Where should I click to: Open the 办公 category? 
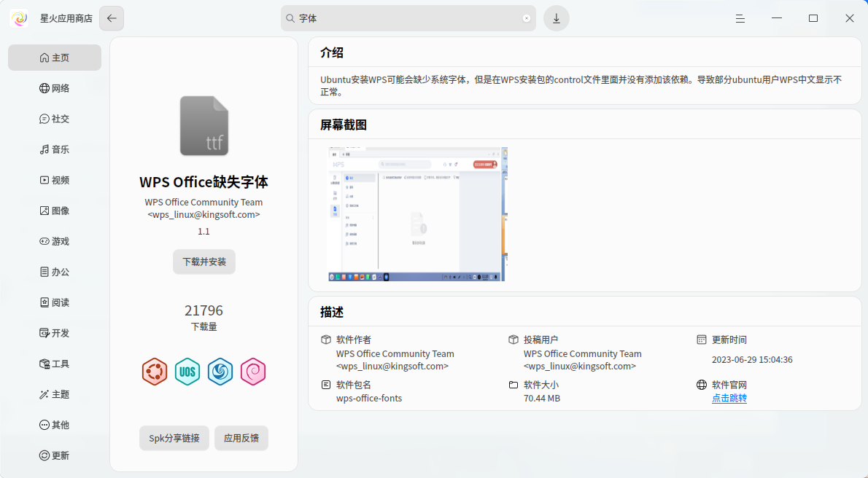pos(55,272)
